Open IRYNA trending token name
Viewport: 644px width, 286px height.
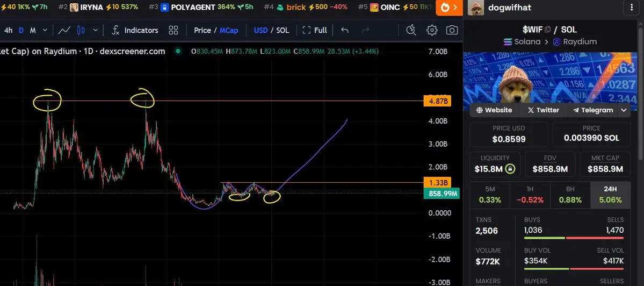tap(92, 7)
